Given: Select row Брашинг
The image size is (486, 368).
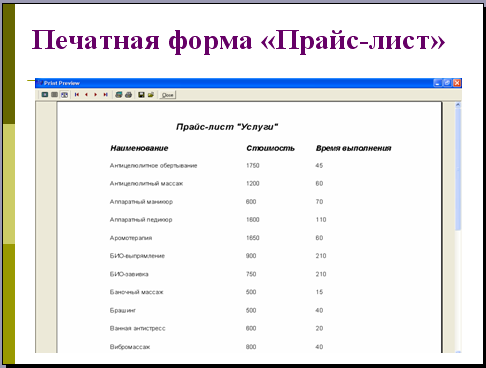Looking at the screenshot, I should tap(123, 311).
